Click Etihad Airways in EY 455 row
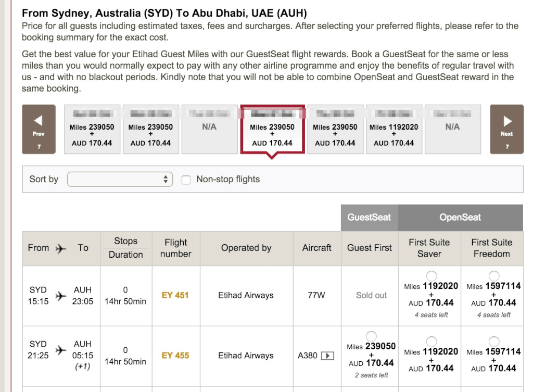The height and width of the screenshot is (392, 533). tap(246, 356)
